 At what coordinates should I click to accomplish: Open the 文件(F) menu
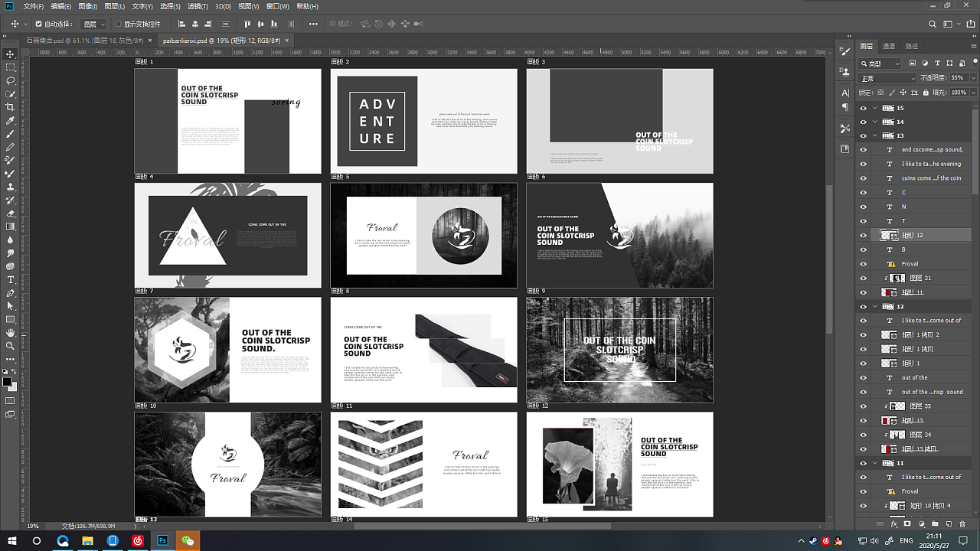click(34, 6)
